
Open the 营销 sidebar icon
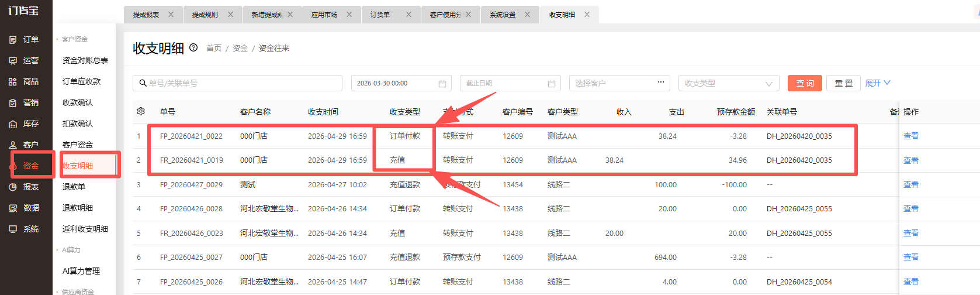pos(13,103)
